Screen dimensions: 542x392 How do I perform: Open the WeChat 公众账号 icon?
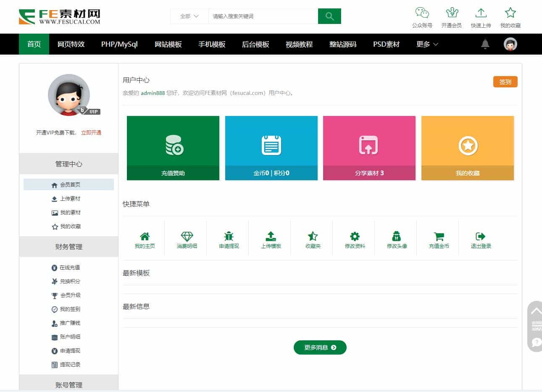click(x=422, y=13)
